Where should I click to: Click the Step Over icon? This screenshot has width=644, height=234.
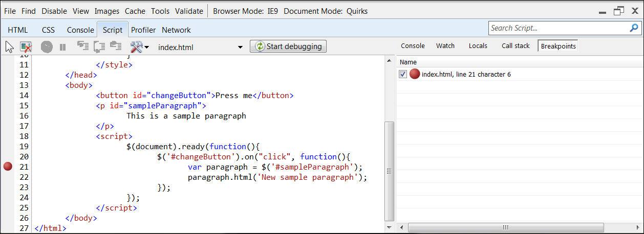tap(99, 46)
